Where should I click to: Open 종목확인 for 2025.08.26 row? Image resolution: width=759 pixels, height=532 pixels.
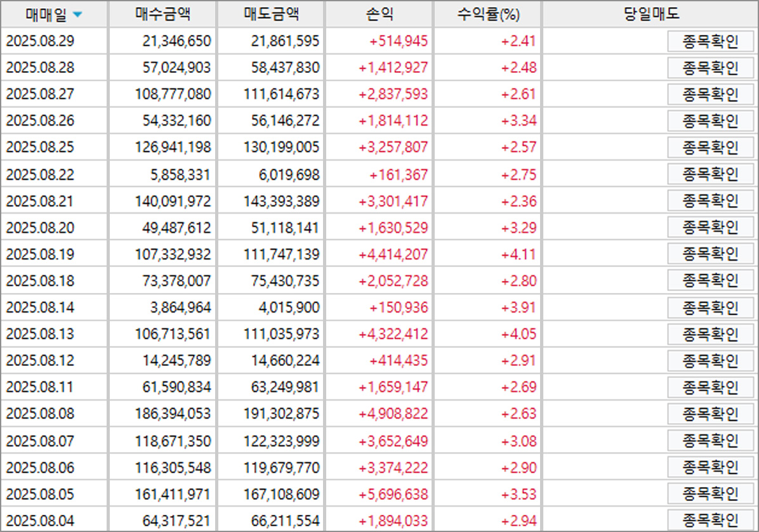[x=710, y=121]
